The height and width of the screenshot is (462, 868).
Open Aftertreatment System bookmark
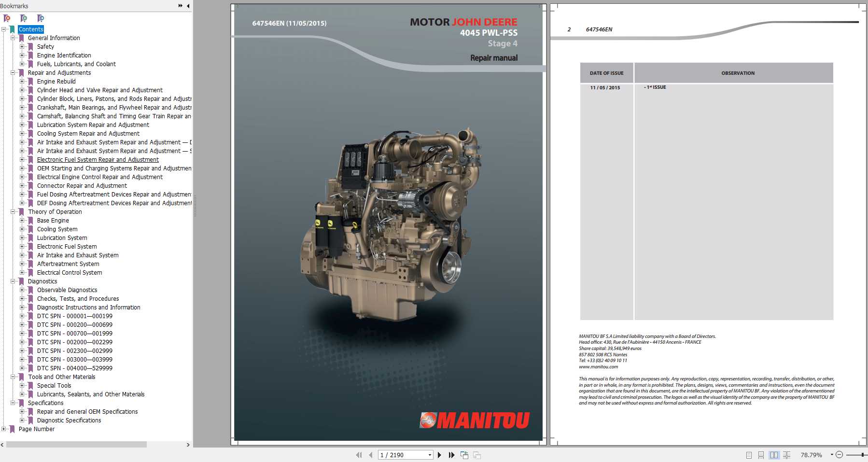click(68, 264)
